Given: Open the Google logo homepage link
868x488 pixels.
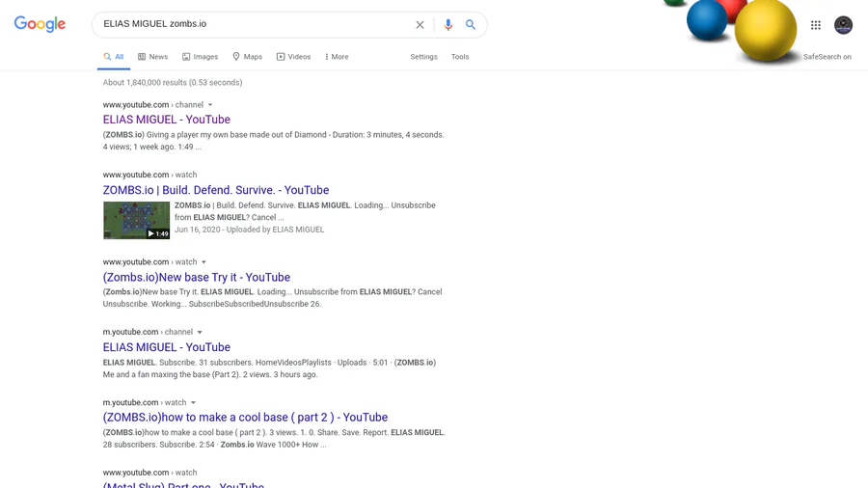Looking at the screenshot, I should coord(40,24).
